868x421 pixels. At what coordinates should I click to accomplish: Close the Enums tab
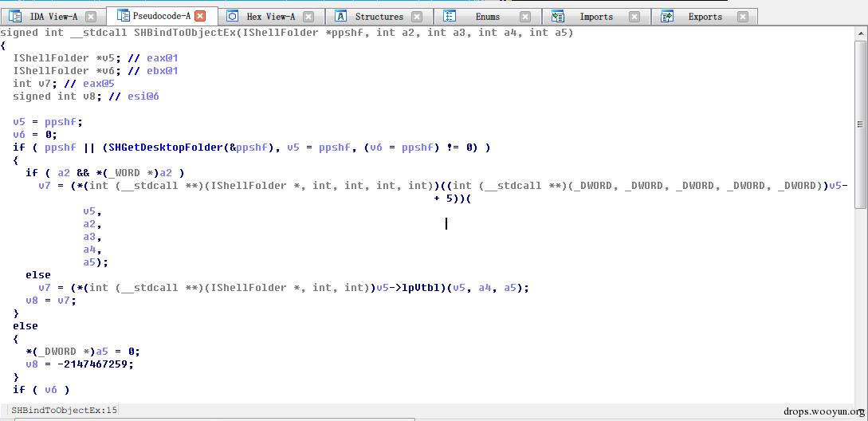click(525, 17)
